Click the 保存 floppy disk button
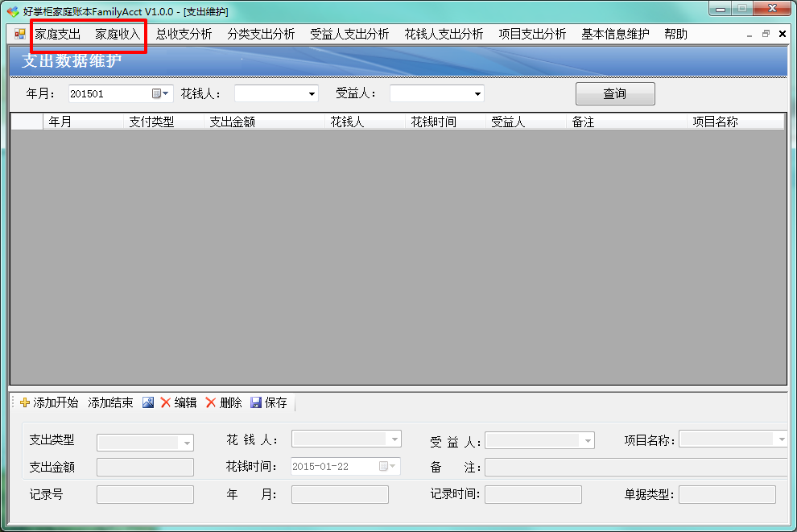797x532 pixels. (269, 402)
